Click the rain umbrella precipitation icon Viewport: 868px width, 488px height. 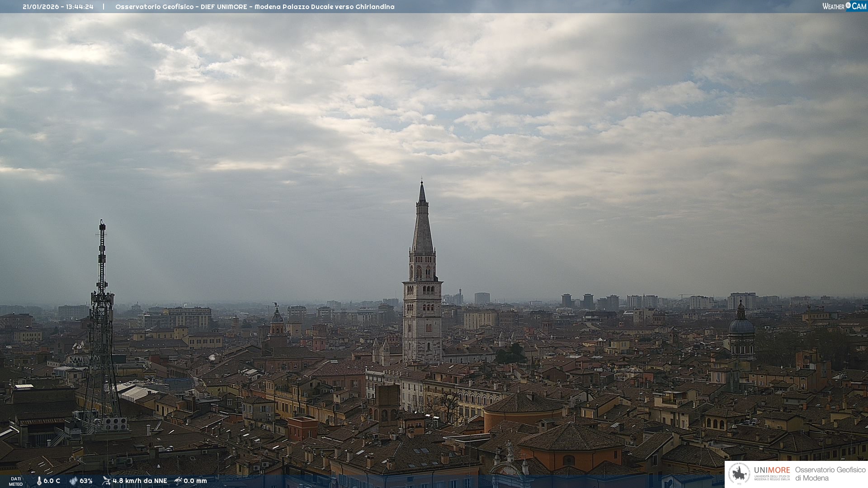pos(178,481)
